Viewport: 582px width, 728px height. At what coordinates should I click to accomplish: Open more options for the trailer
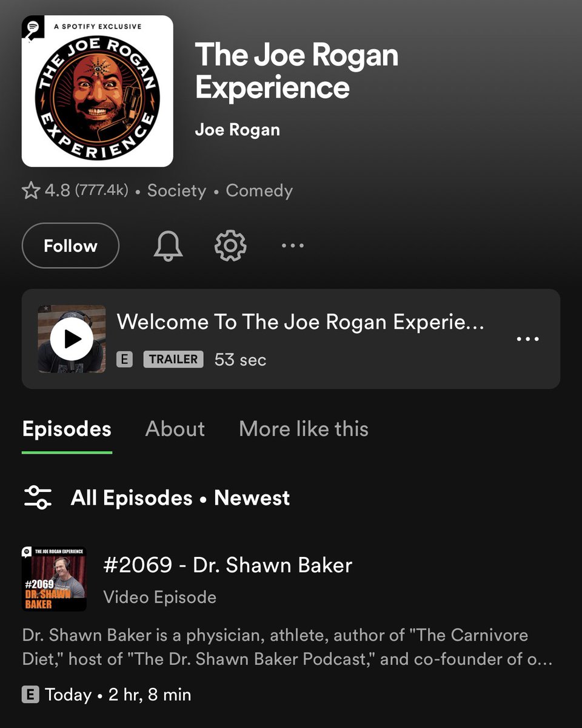(528, 339)
